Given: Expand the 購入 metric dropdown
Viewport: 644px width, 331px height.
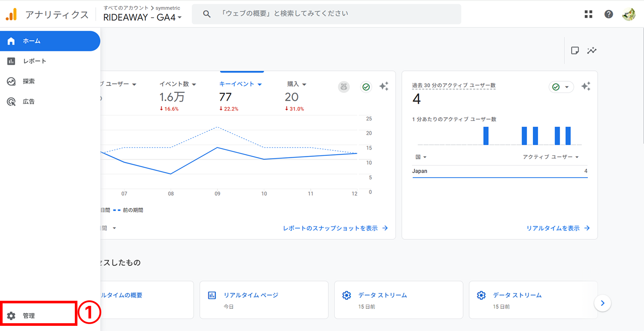Looking at the screenshot, I should [x=304, y=84].
